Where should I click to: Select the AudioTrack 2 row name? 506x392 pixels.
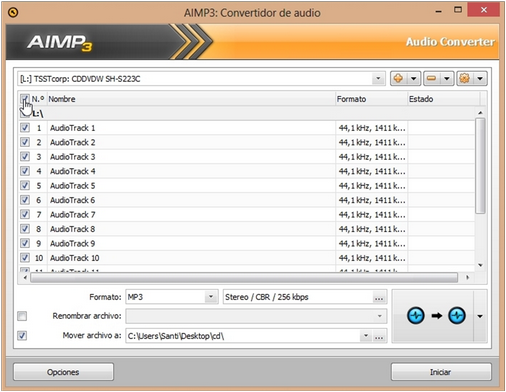click(x=73, y=142)
